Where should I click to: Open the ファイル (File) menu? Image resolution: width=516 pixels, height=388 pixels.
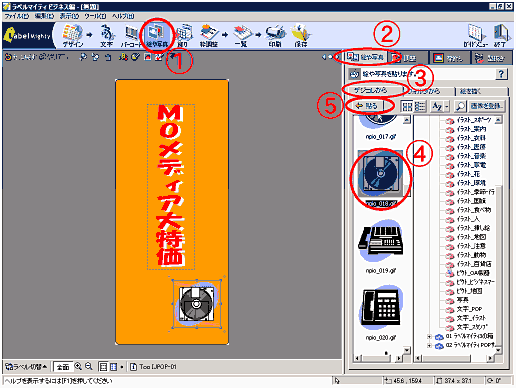16,16
